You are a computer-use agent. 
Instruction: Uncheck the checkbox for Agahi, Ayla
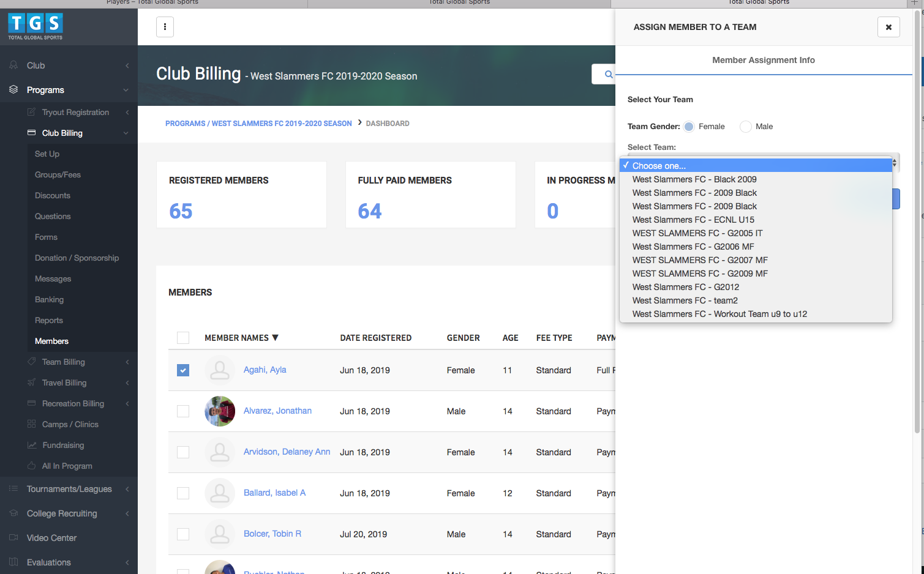[183, 370]
